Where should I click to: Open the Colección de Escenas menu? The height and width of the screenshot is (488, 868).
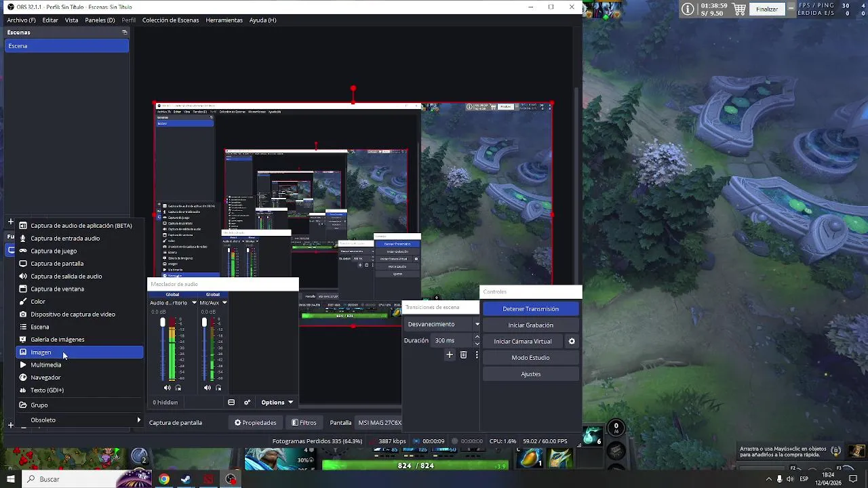pos(170,20)
